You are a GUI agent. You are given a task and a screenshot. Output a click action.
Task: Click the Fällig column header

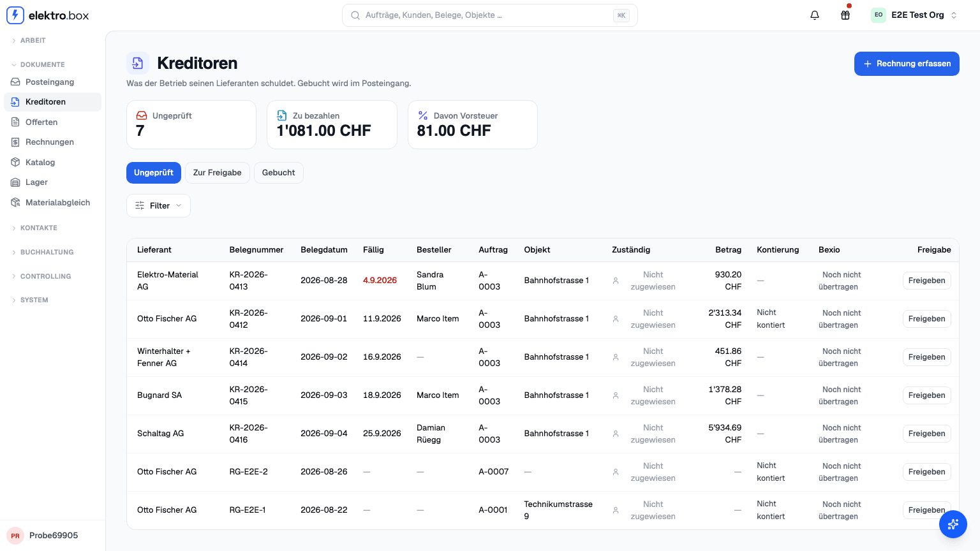tap(373, 250)
